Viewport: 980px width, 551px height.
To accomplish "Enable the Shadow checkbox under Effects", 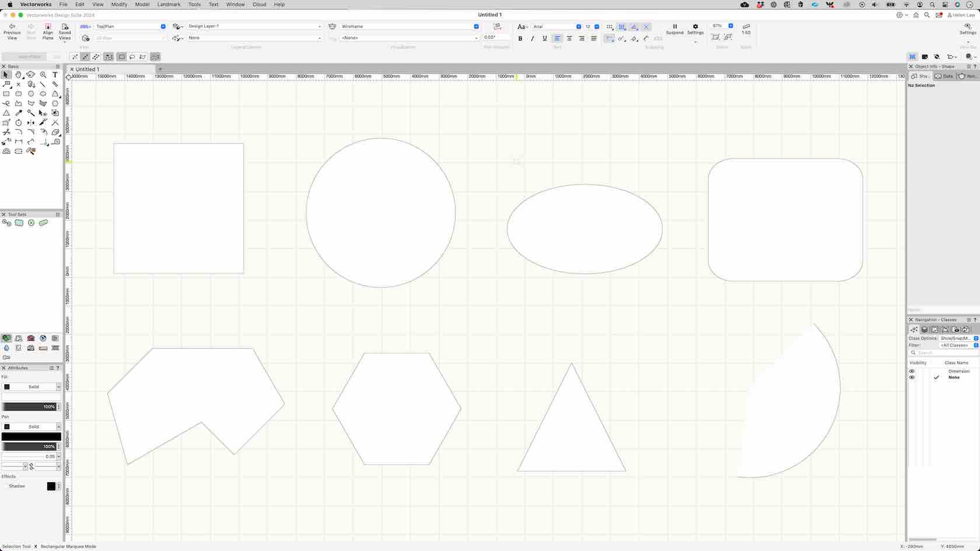I will tap(6, 486).
